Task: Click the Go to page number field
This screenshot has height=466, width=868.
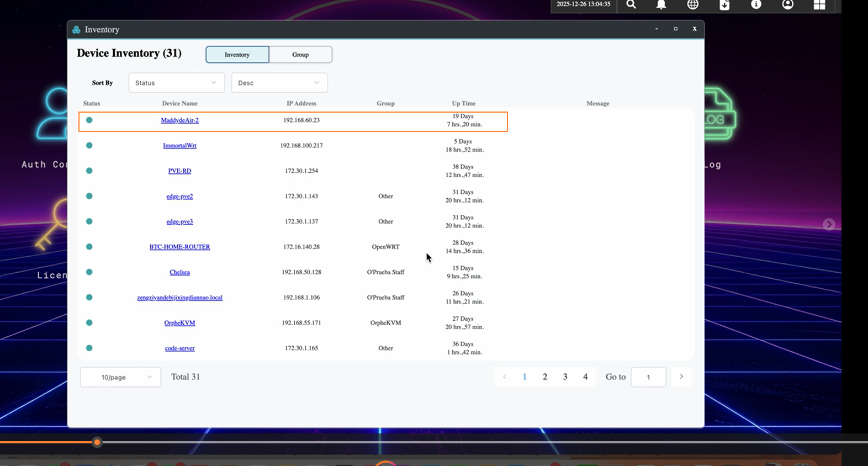Action: coord(648,377)
